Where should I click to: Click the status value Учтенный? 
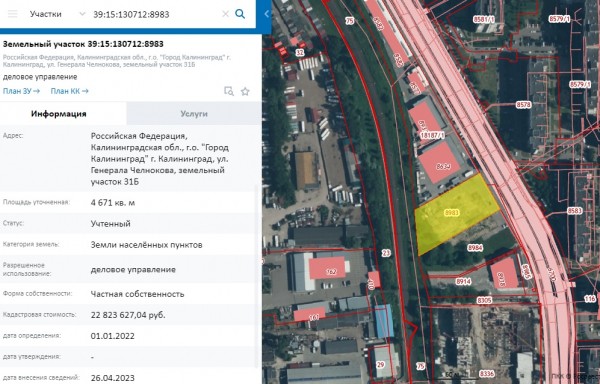pos(110,224)
